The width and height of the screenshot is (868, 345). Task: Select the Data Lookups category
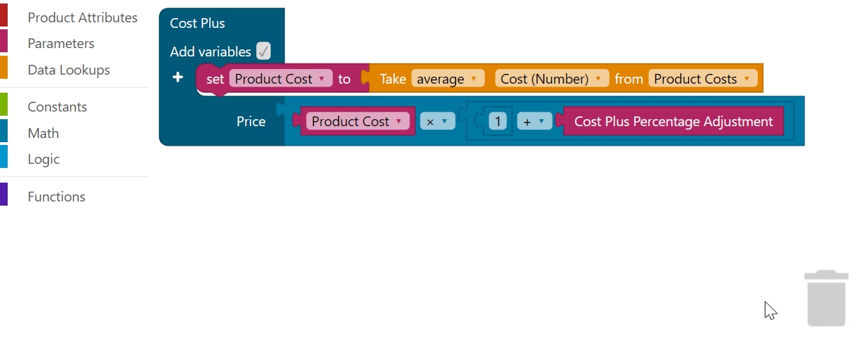68,70
